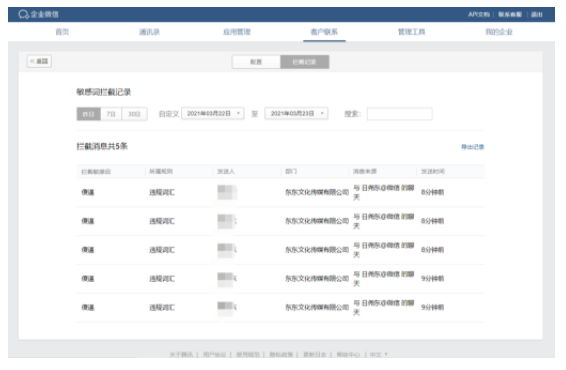566x370 pixels.
Task: Open the 通讯录 navigation tab
Action: [149, 32]
